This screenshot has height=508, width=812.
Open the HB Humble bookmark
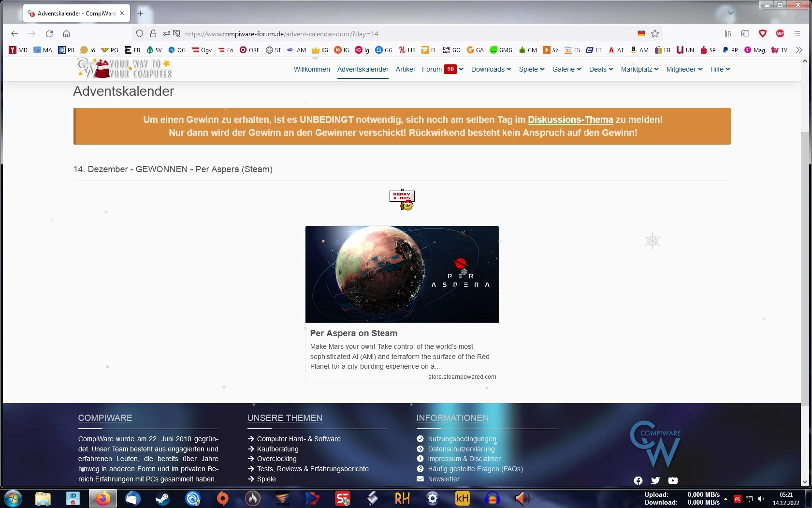coord(407,50)
